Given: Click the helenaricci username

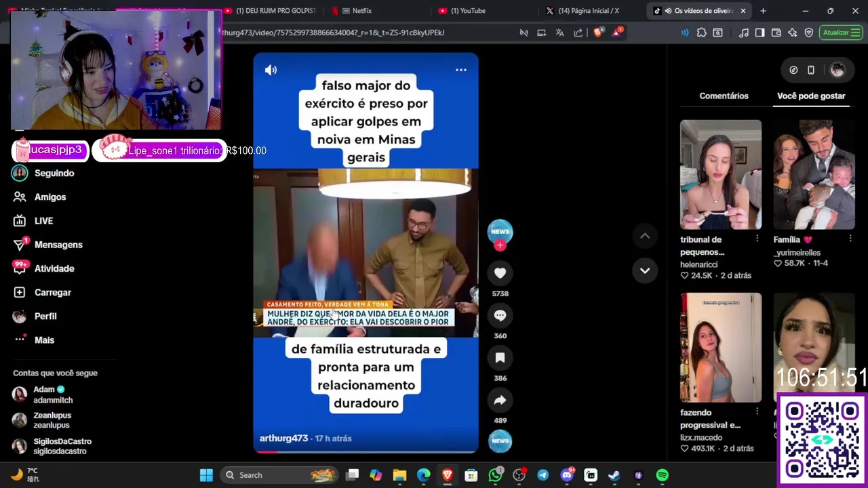Looking at the screenshot, I should tap(698, 264).
